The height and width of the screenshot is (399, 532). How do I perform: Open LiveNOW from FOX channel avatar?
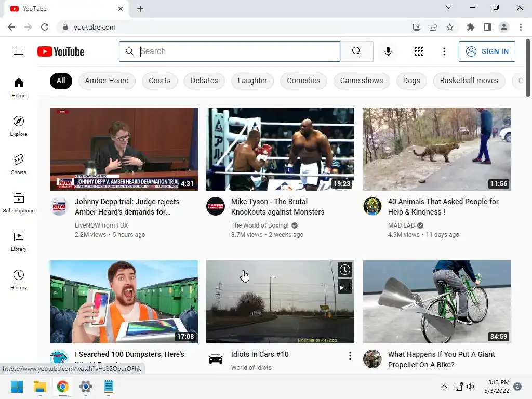coord(59,206)
